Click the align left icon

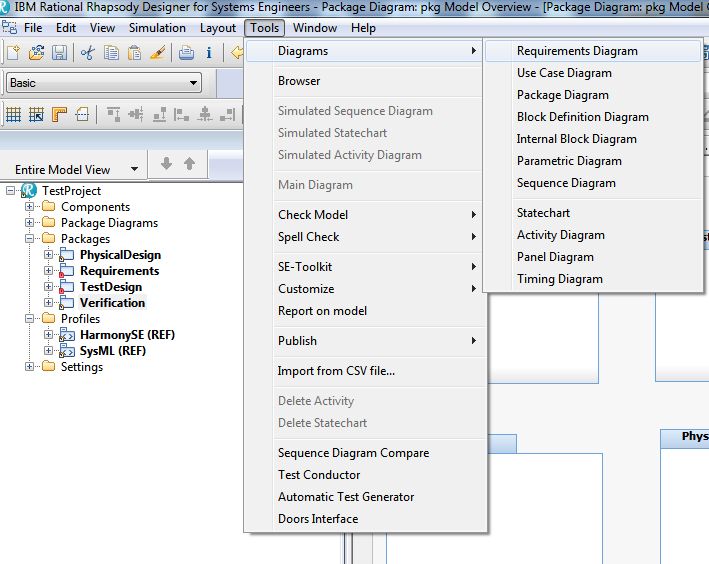point(181,114)
